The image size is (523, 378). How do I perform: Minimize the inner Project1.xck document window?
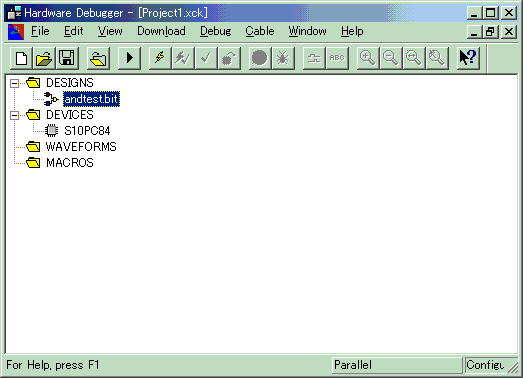474,32
